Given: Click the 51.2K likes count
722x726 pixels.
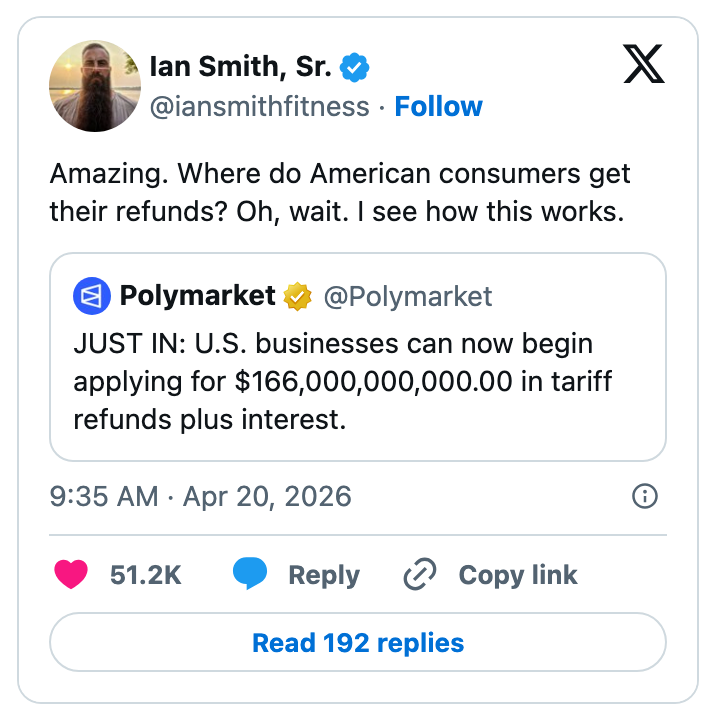Looking at the screenshot, I should point(146,575).
